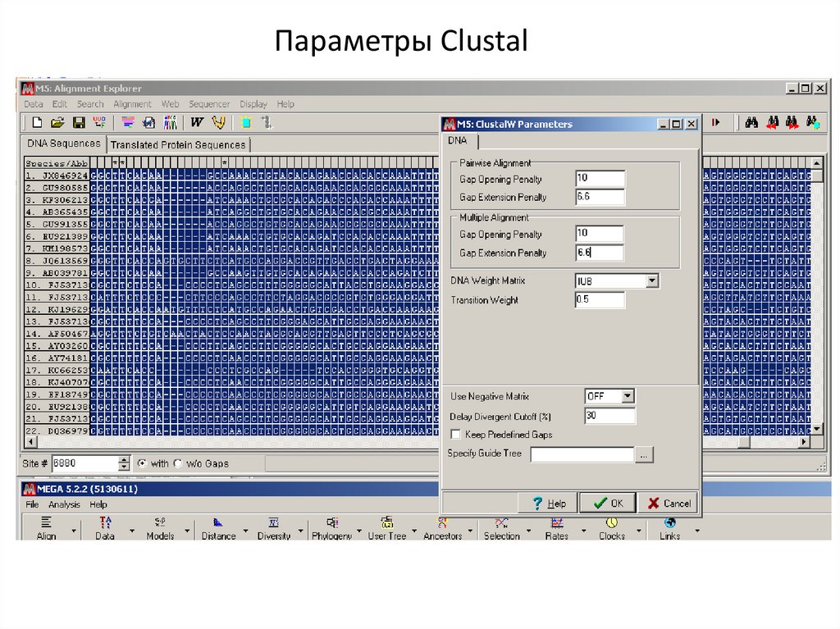Click the new blank document icon
840x629 pixels.
[37, 123]
